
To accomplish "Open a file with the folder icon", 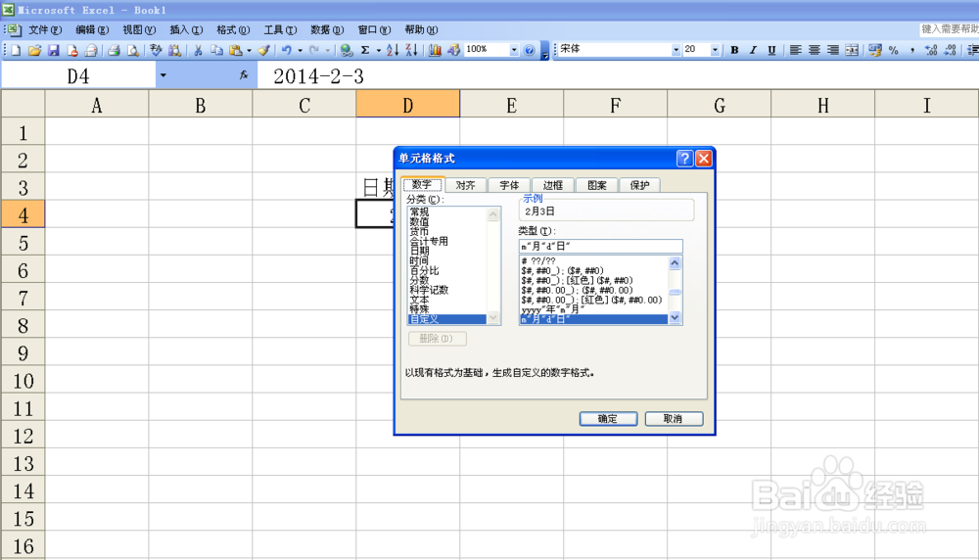I will [x=34, y=51].
